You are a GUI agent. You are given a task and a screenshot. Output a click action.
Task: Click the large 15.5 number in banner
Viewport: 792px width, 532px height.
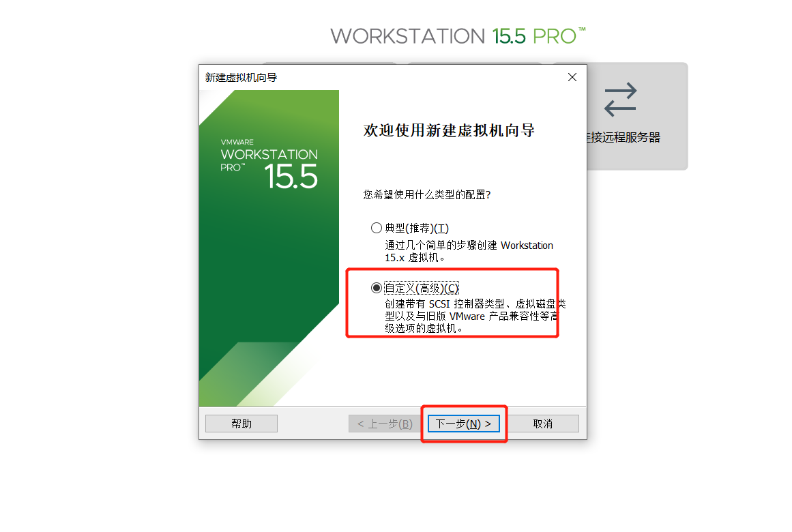click(291, 177)
